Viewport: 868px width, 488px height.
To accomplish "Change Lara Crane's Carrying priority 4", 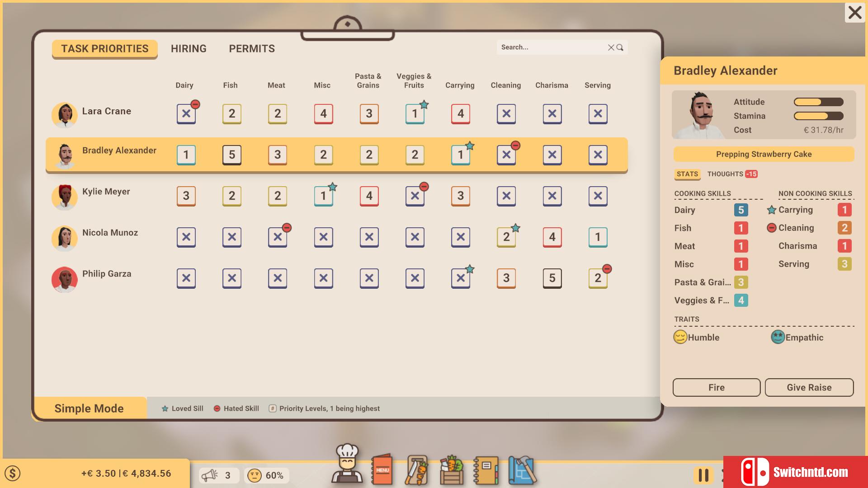I will (x=461, y=114).
